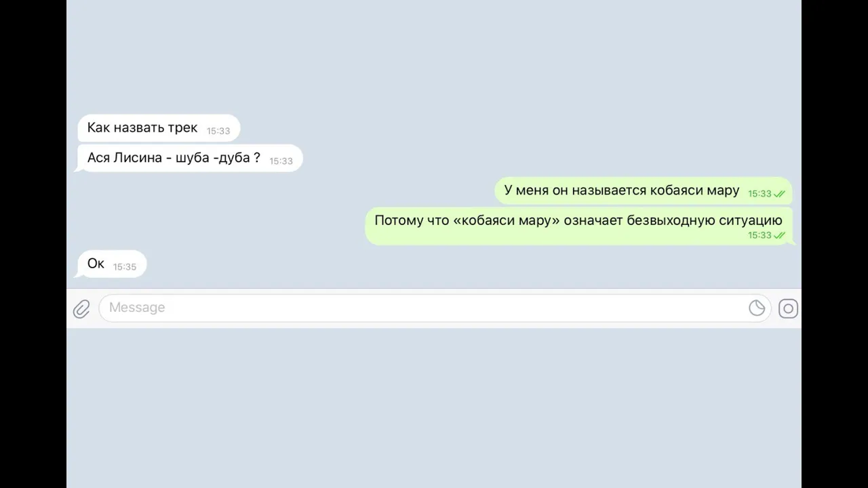This screenshot has height=488, width=868.
Task: Click empty chat background above messages
Action: [434, 54]
